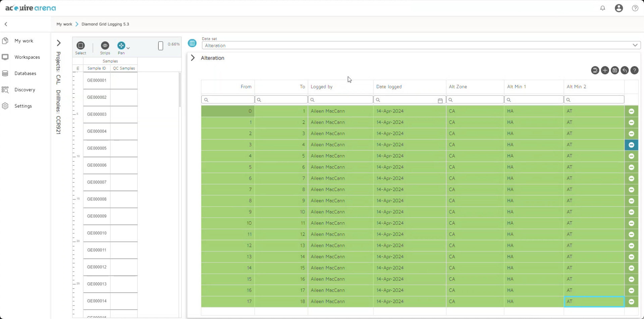Click the add row plus icon
This screenshot has height=319, width=644.
click(605, 70)
